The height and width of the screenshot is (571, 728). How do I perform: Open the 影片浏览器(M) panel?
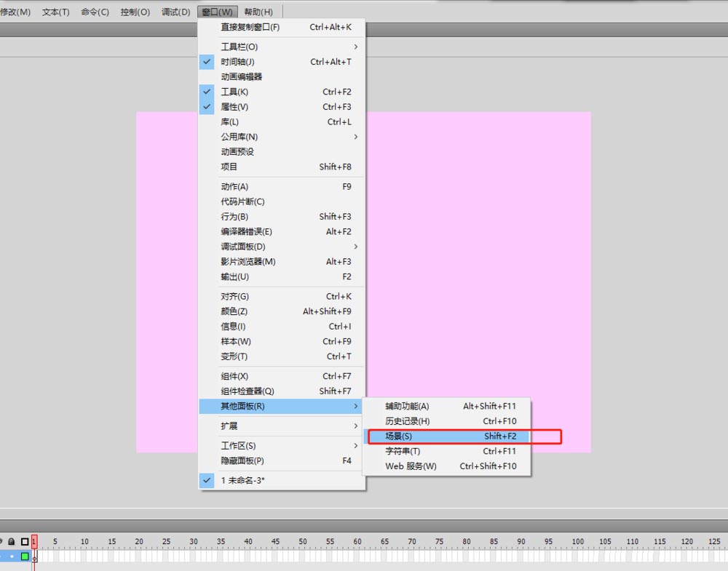282,262
